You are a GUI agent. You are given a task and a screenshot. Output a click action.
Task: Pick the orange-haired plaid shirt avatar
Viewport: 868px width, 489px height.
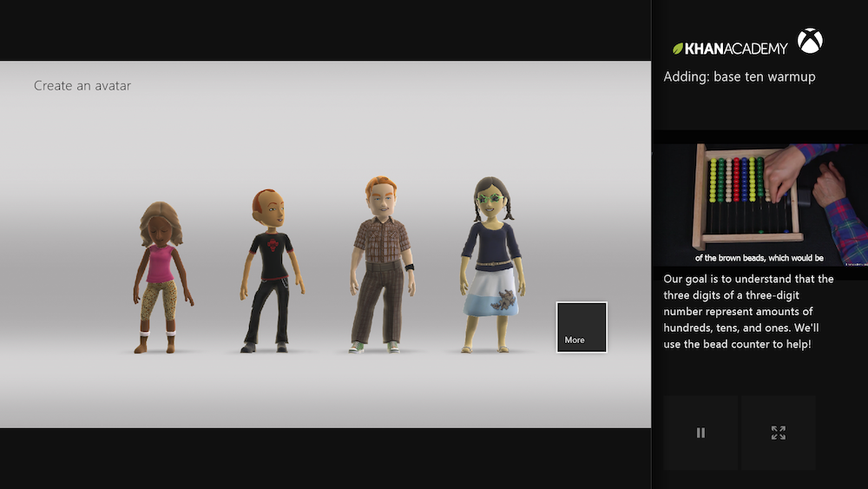click(382, 265)
